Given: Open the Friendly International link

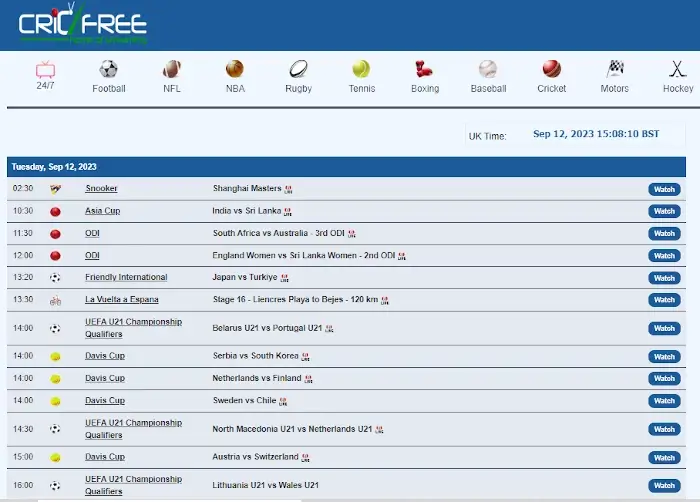Looking at the screenshot, I should (126, 277).
